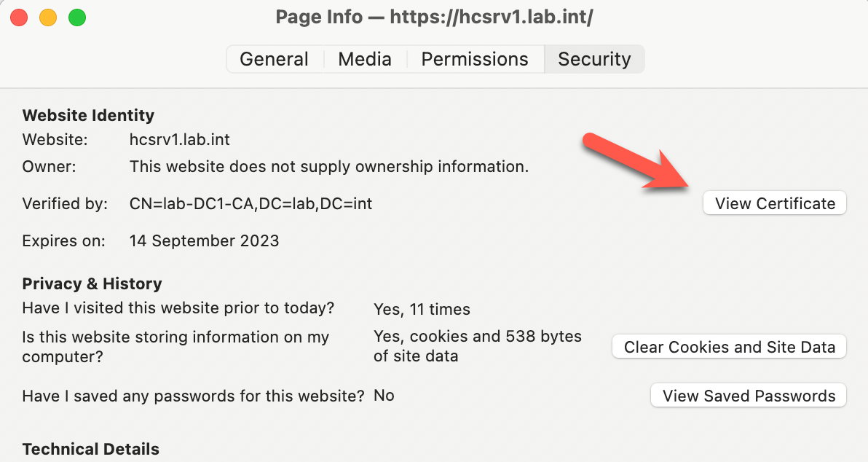Click the Website Identity heading
This screenshot has height=462, width=868.
(x=88, y=115)
